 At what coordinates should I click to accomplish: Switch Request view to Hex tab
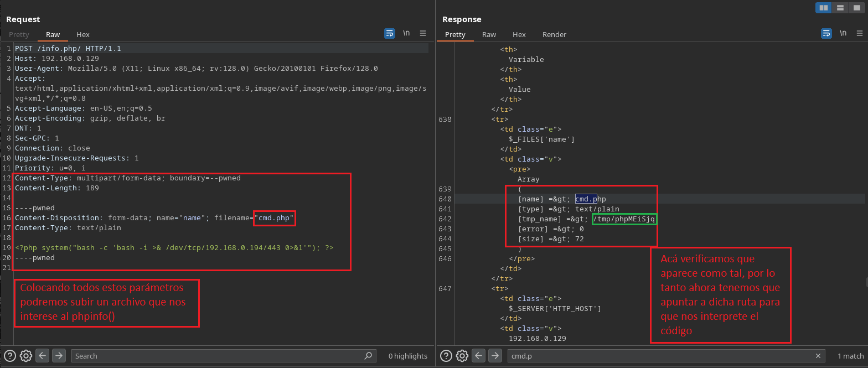[83, 34]
